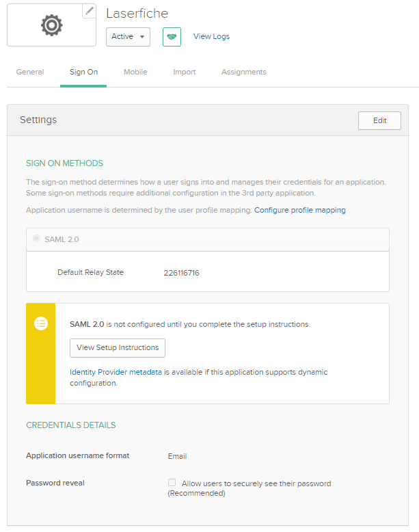Select the SAML 2.0 radio button
The width and height of the screenshot is (419, 532).
pyautogui.click(x=37, y=239)
